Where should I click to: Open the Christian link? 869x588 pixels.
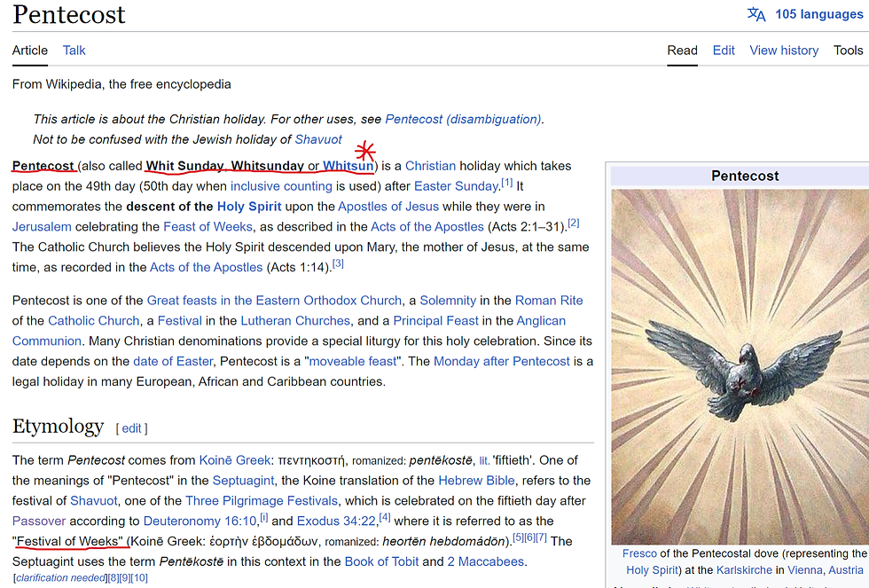point(430,166)
